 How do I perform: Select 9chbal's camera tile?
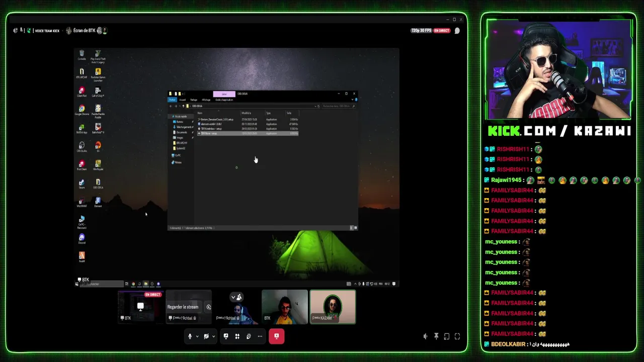tap(236, 307)
